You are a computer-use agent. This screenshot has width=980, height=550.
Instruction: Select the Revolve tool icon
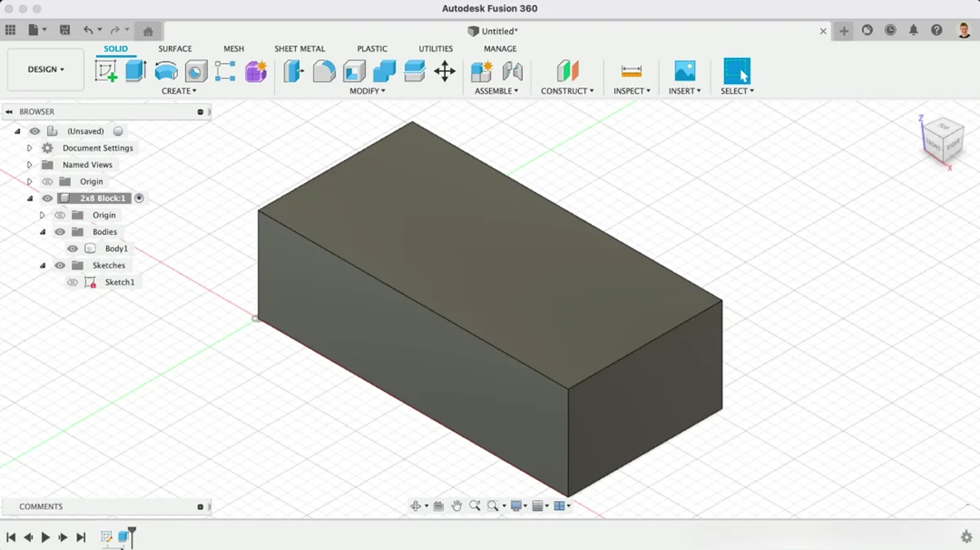click(166, 71)
